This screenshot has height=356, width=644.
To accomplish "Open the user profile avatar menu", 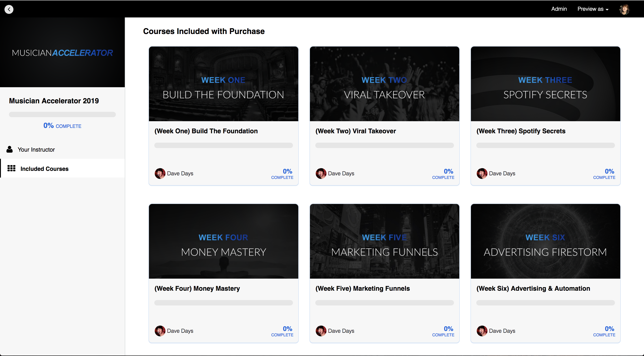I will tap(624, 9).
